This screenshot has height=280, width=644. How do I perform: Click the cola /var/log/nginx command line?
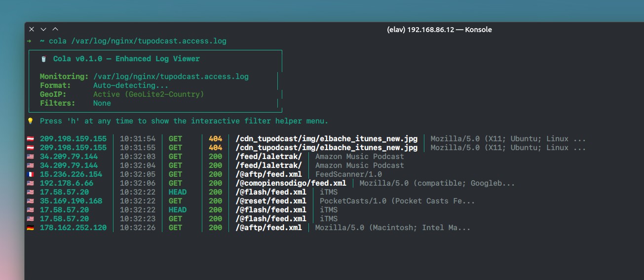pos(138,41)
